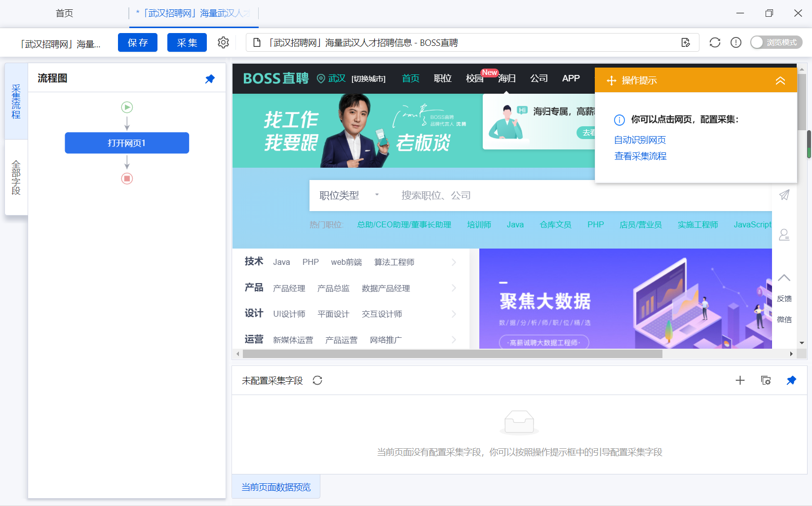
Task: Click APP in BOSS navigation menu
Action: coord(571,78)
